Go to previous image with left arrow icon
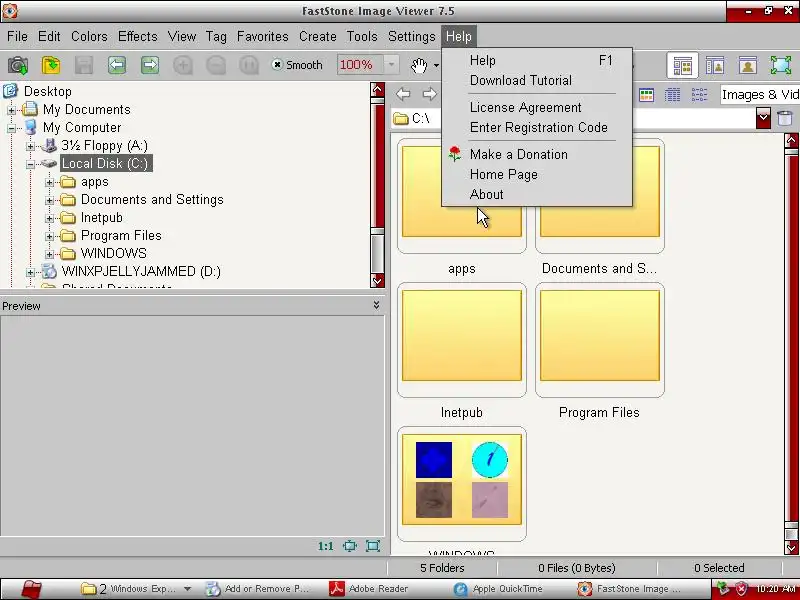 click(x=117, y=65)
